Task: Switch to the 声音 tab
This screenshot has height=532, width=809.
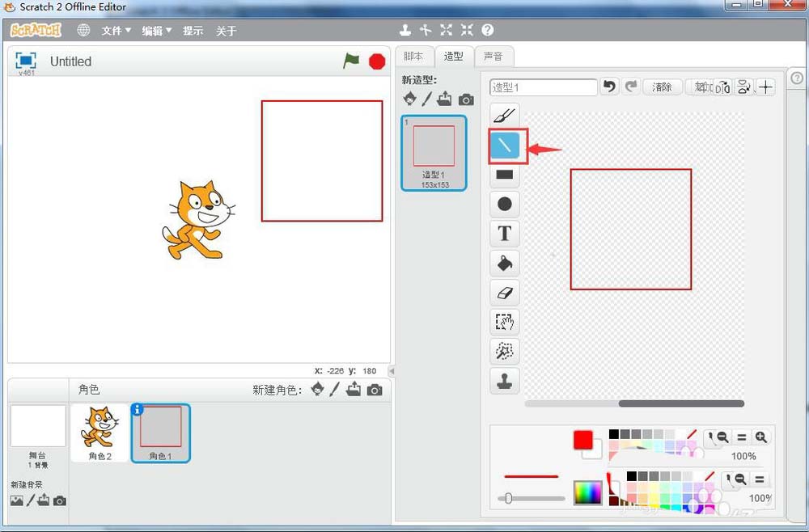Action: [493, 57]
